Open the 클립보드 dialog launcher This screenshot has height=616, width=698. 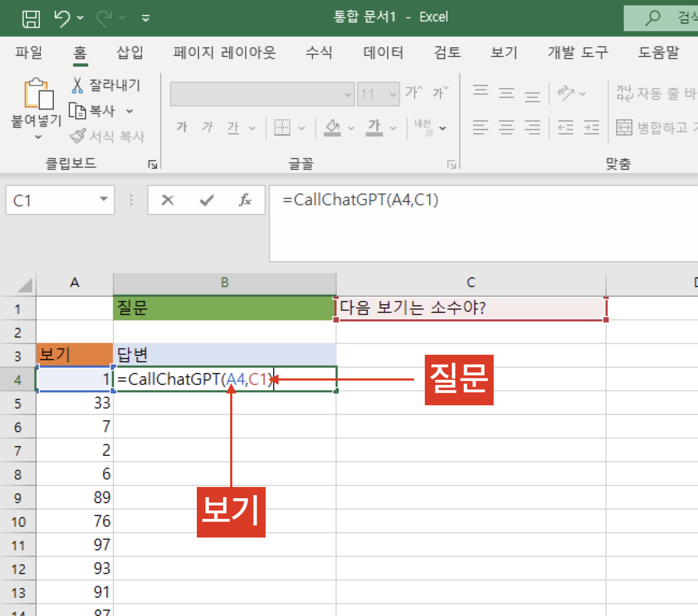coord(153,164)
